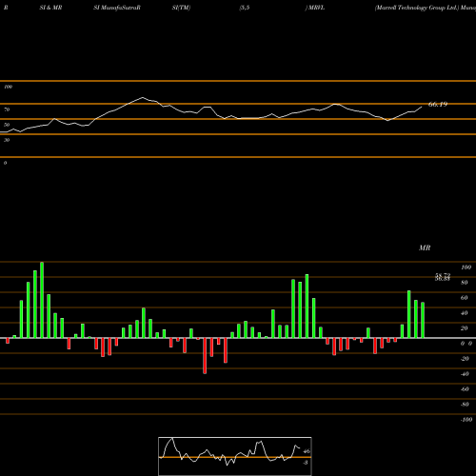Click the deepest red histogram bar mid-chart
476x476 pixels.
pyautogui.click(x=205, y=356)
